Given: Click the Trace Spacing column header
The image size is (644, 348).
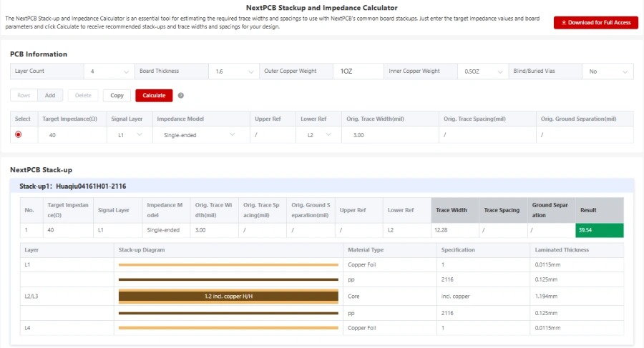Looking at the screenshot, I should tap(503, 210).
